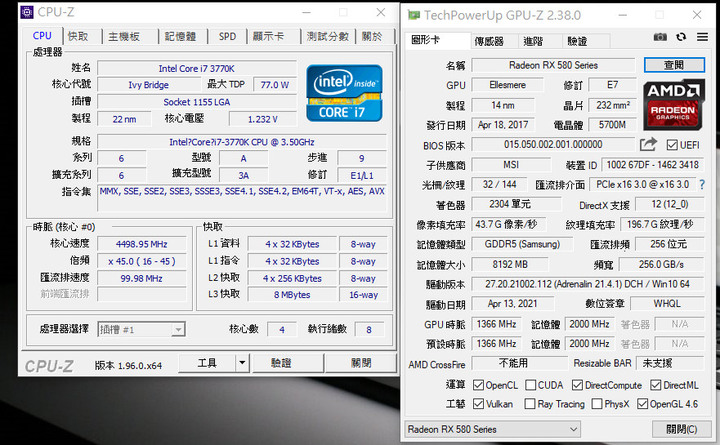Click the driver date Apr 13, 2021
Viewport: 720px width, 445px height.
tap(512, 304)
